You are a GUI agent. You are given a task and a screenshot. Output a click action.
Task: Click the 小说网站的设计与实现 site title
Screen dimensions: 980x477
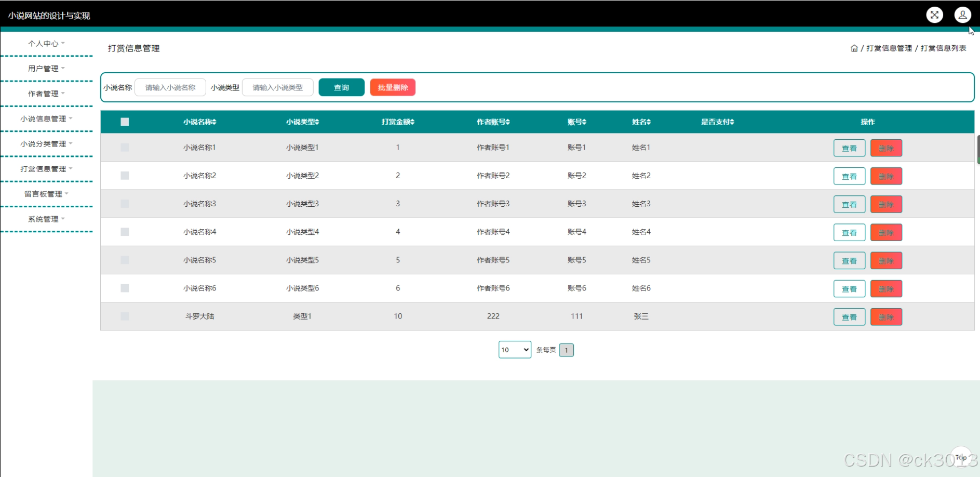49,16
